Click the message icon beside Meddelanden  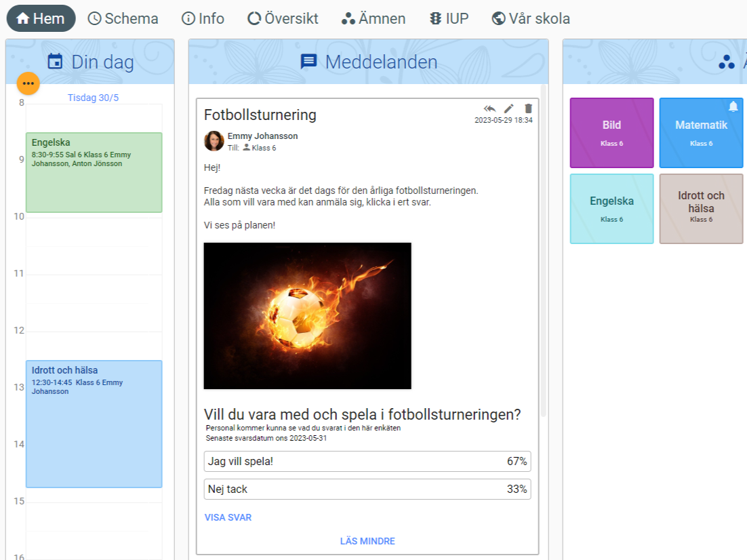tap(308, 62)
